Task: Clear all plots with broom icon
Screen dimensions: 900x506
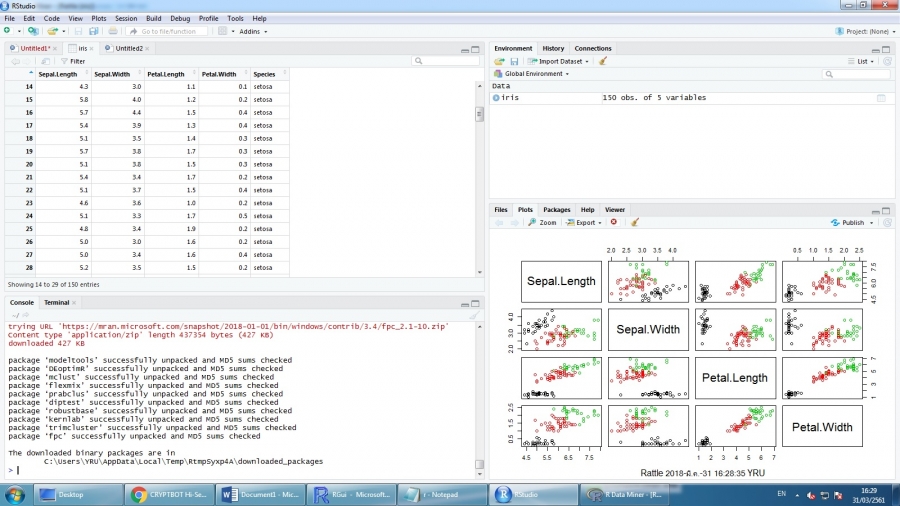Action: pyautogui.click(x=634, y=223)
